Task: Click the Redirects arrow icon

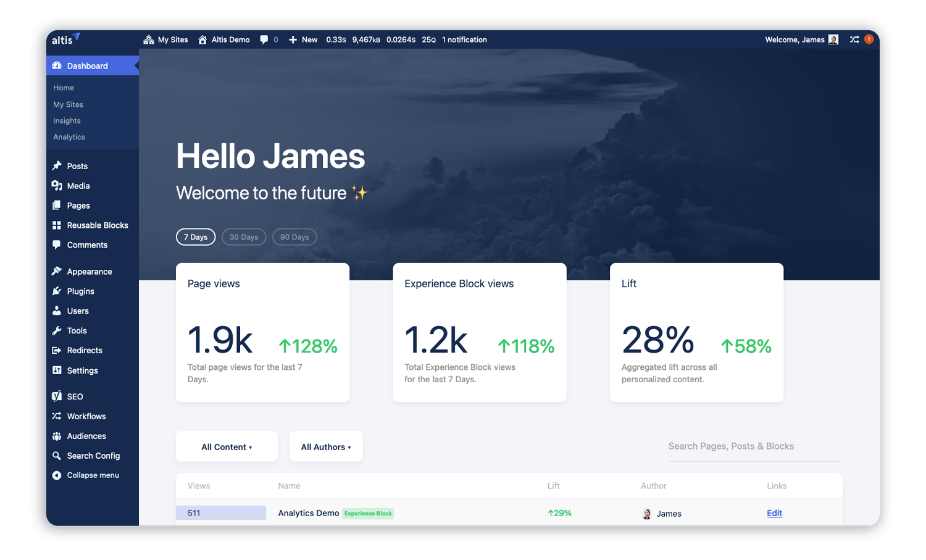Action: pyautogui.click(x=57, y=350)
